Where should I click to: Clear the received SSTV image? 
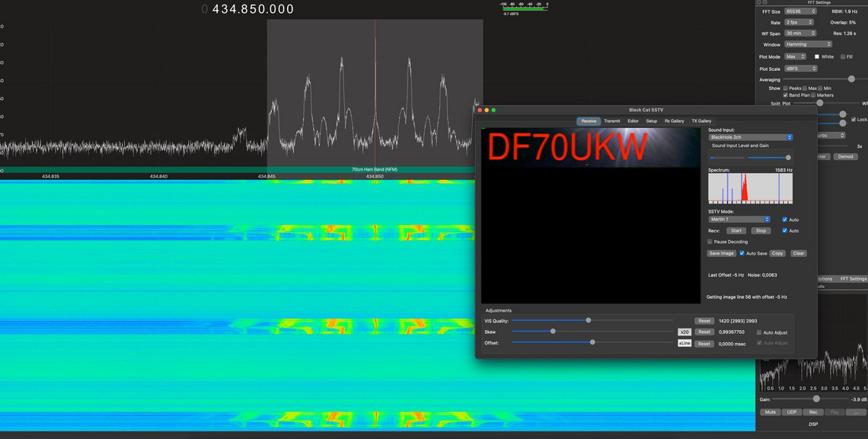(x=798, y=253)
